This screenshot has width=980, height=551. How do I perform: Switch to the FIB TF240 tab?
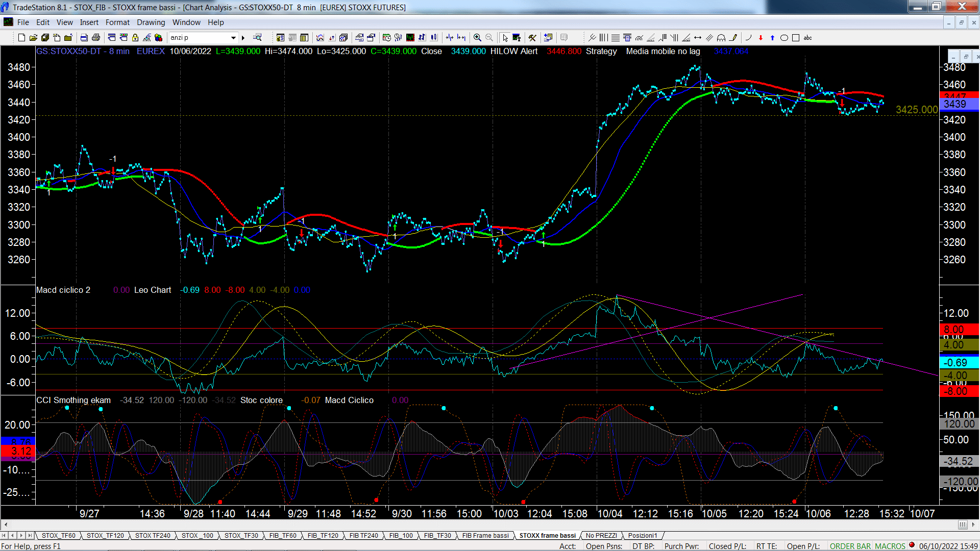(x=364, y=536)
